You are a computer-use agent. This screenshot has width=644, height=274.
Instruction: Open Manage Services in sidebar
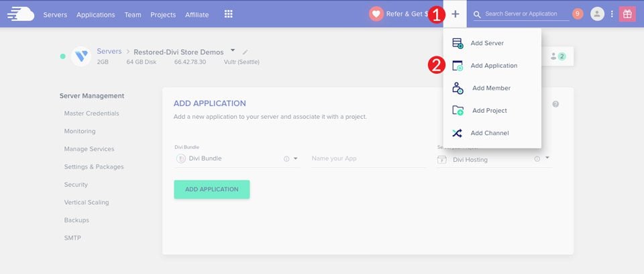(89, 149)
